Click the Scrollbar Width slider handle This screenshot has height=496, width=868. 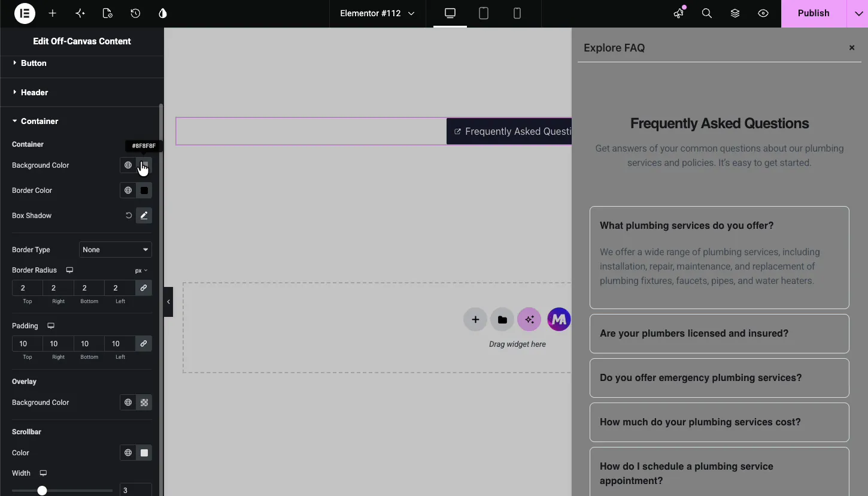[42, 491]
